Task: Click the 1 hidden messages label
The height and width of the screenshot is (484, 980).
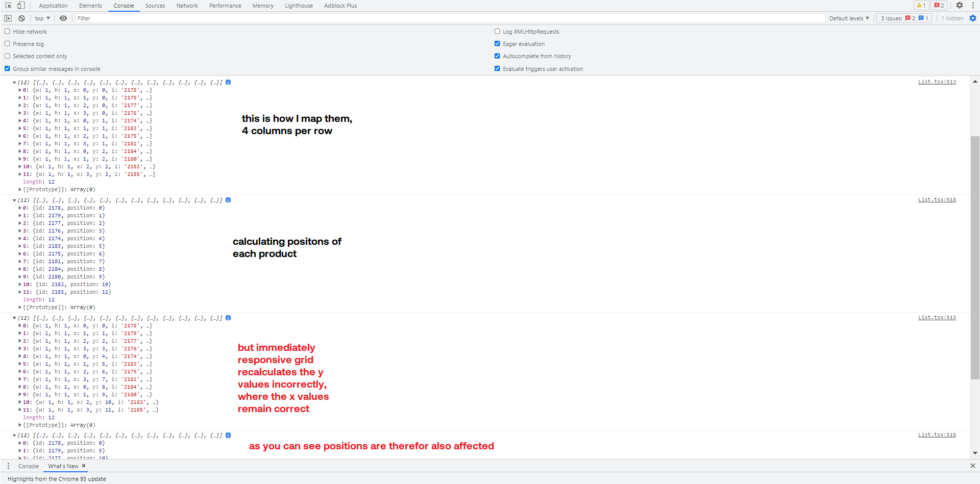Action: (x=952, y=18)
